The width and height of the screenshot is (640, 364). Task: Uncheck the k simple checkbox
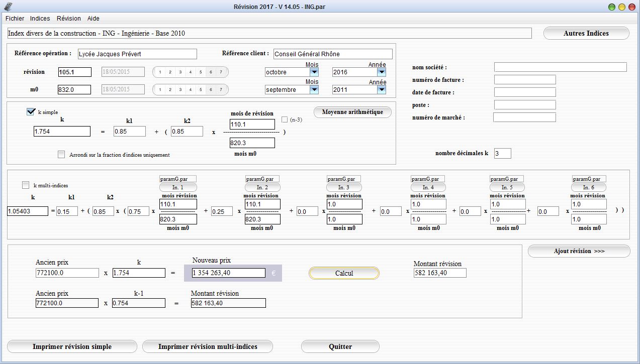coord(31,111)
